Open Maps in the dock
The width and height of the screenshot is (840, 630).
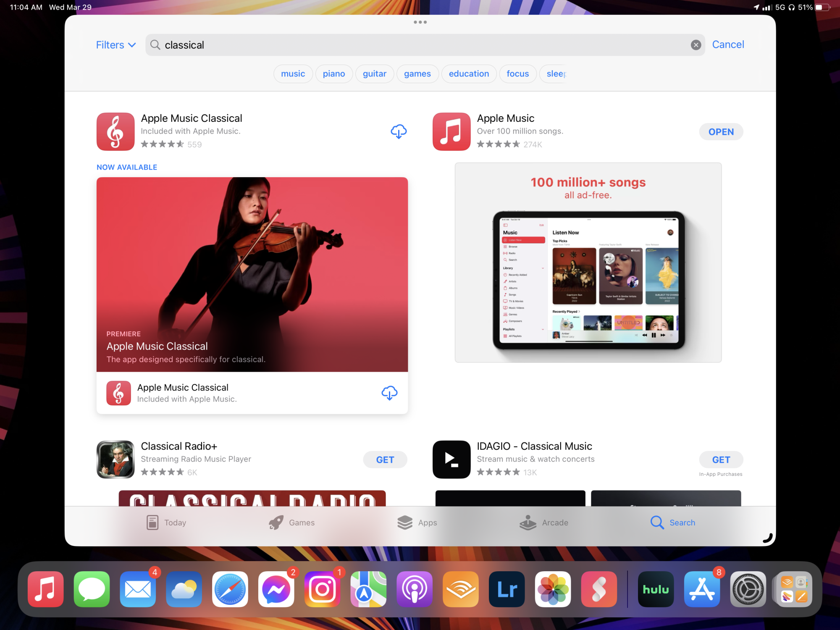click(368, 589)
